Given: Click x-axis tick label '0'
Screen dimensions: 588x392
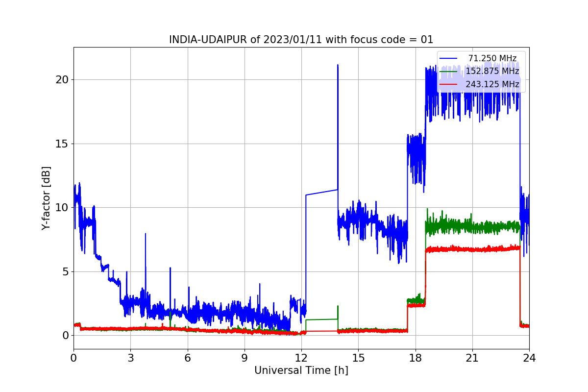Looking at the screenshot, I should point(73,358).
